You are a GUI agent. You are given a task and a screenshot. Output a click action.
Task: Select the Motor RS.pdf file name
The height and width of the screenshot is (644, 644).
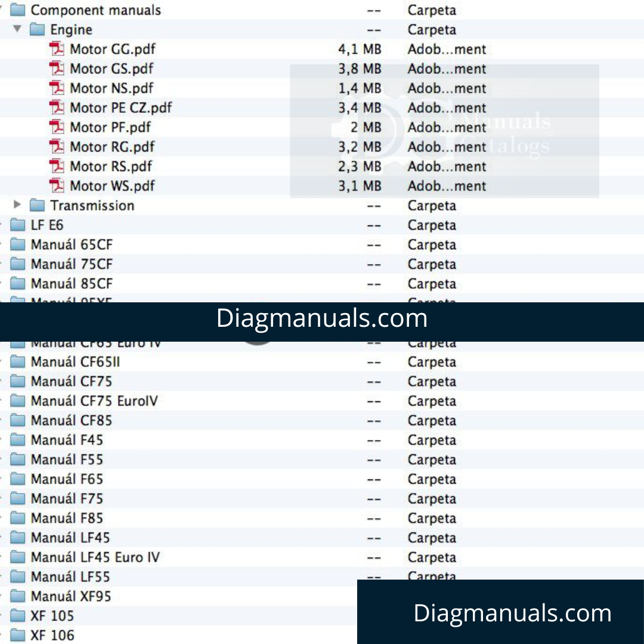[111, 166]
